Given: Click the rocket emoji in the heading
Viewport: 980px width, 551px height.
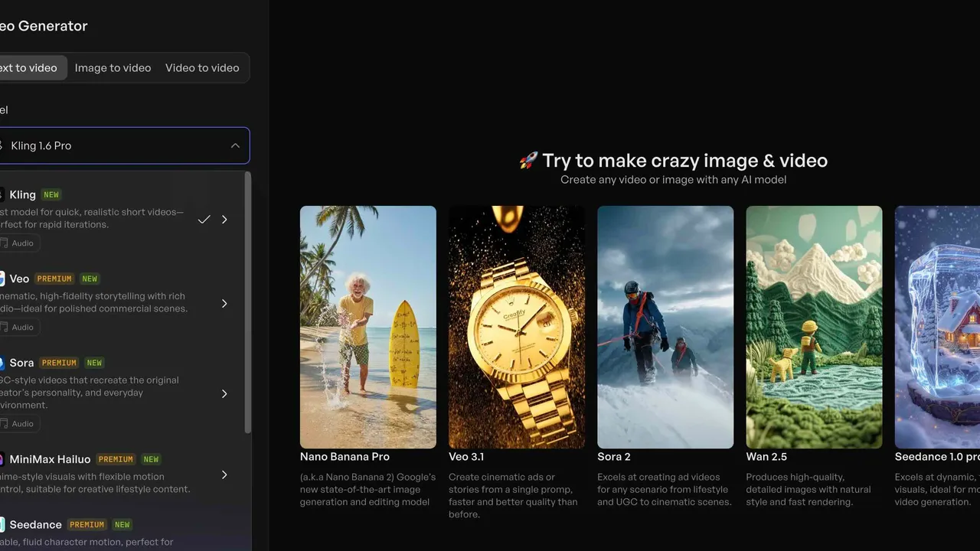Looking at the screenshot, I should point(528,161).
